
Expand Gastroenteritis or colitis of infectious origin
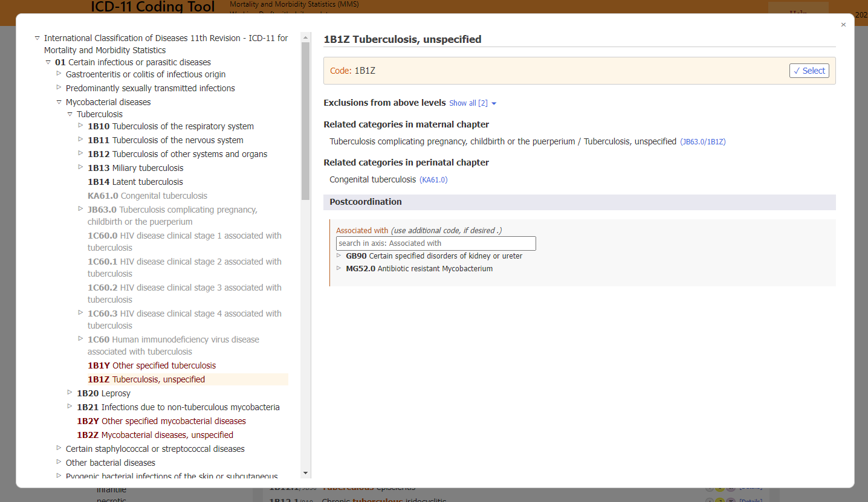59,74
